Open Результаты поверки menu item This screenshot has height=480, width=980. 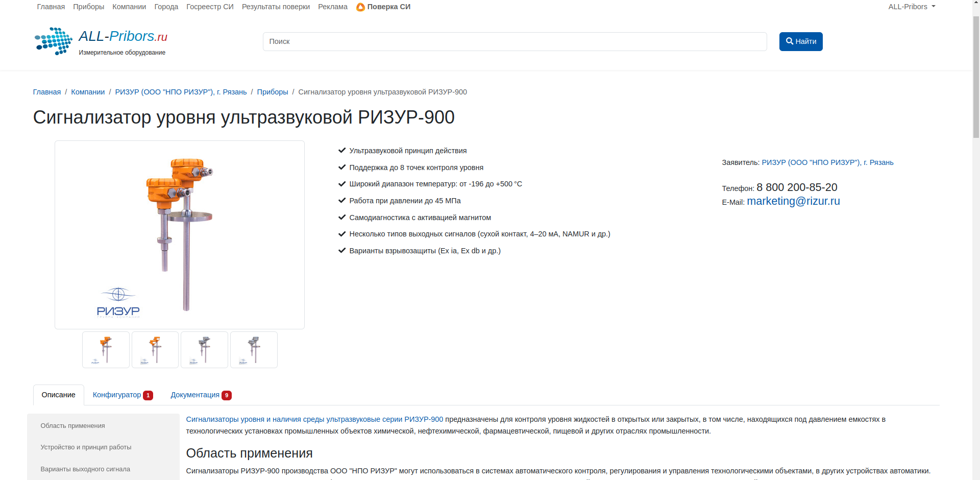(x=276, y=7)
